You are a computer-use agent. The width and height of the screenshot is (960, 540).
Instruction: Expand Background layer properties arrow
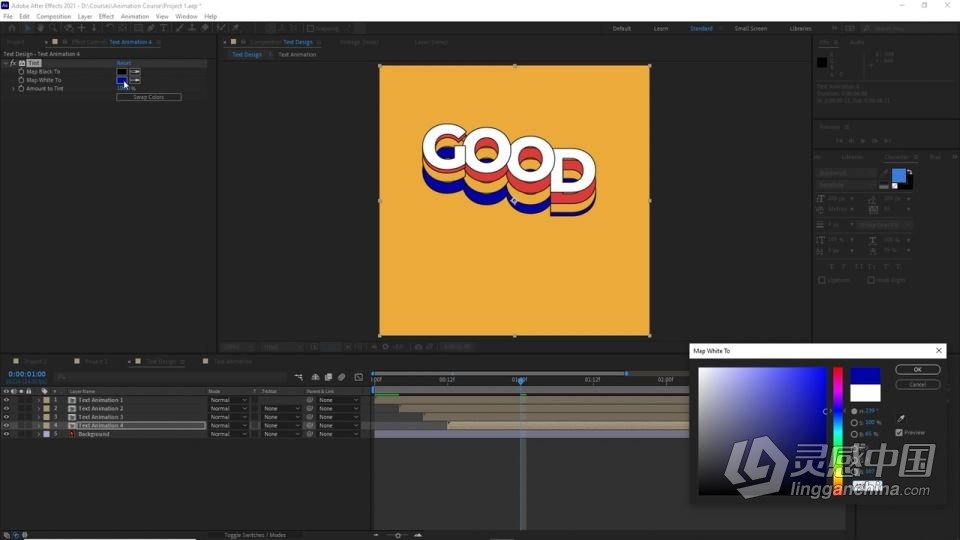[39, 434]
